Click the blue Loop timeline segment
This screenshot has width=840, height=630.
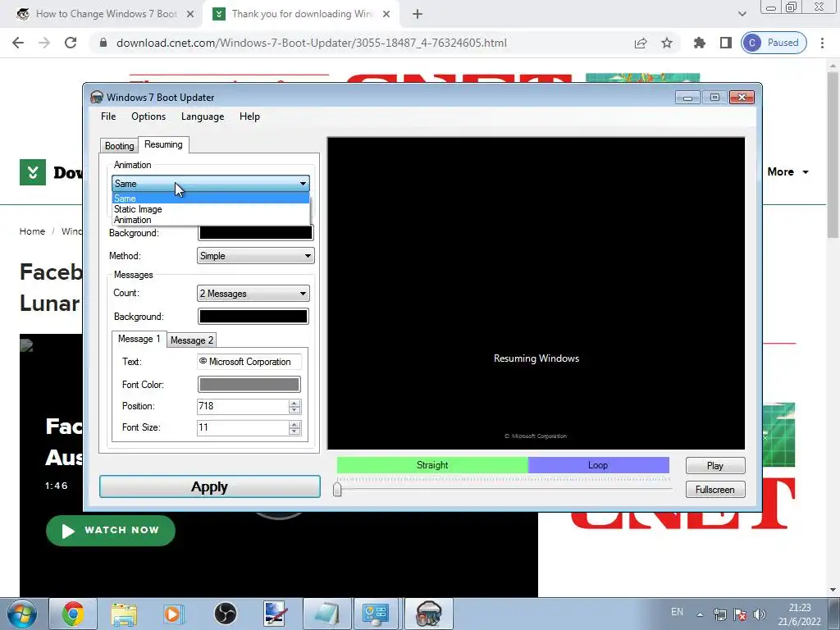(x=598, y=465)
